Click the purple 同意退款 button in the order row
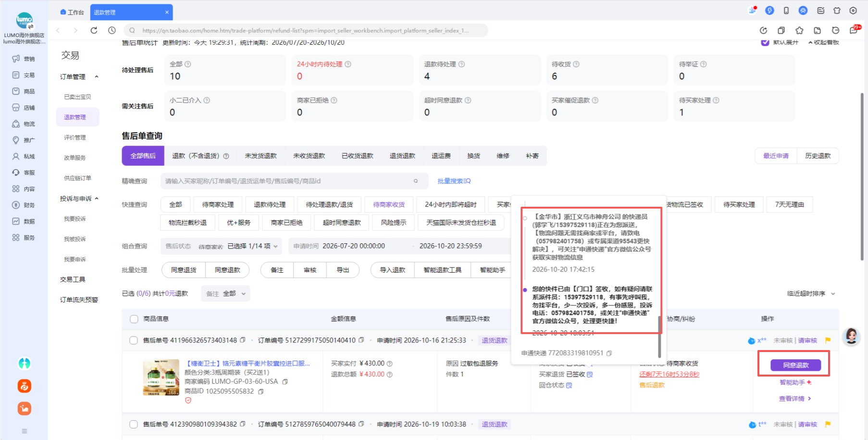This screenshot has width=868, height=440. [x=795, y=365]
